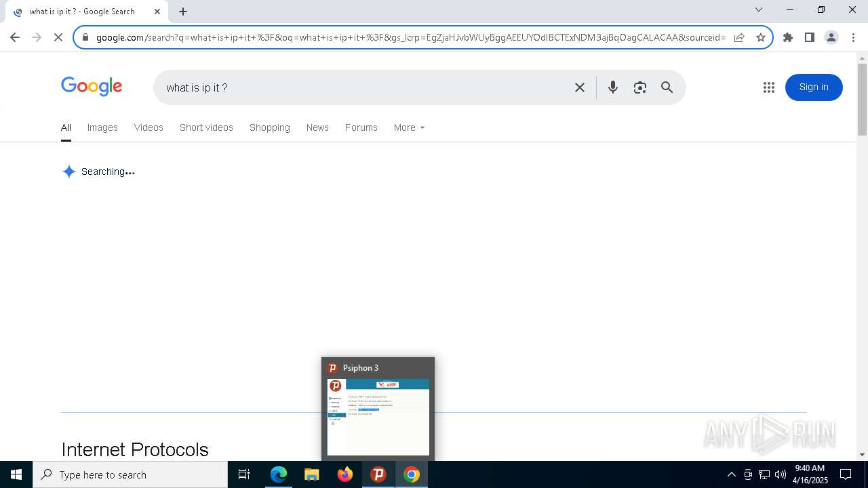Open the notification center

pos(846,474)
